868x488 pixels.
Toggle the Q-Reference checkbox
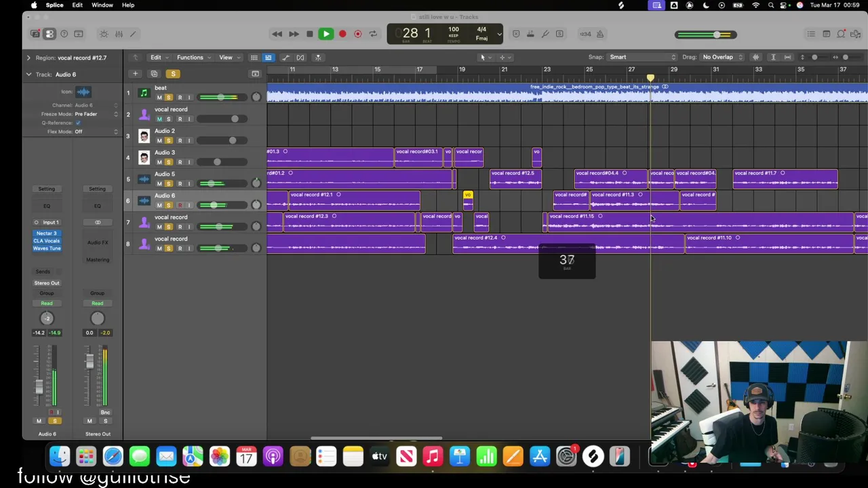click(x=78, y=123)
